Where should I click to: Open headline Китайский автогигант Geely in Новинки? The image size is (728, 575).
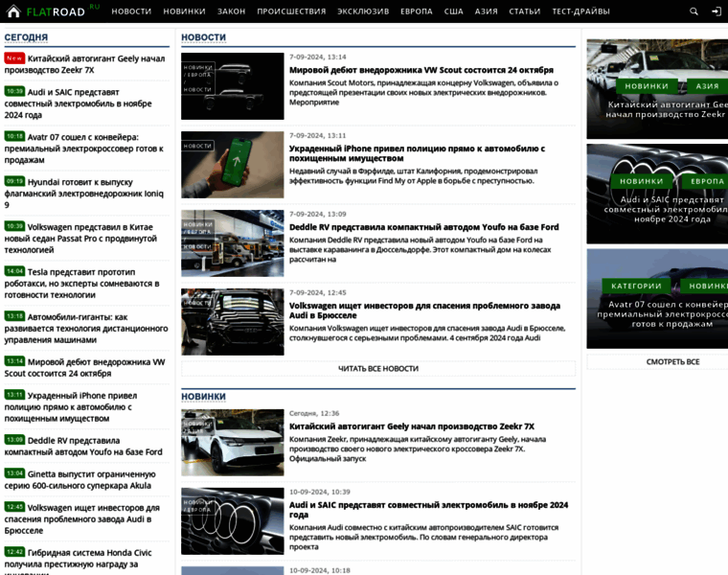click(x=412, y=426)
